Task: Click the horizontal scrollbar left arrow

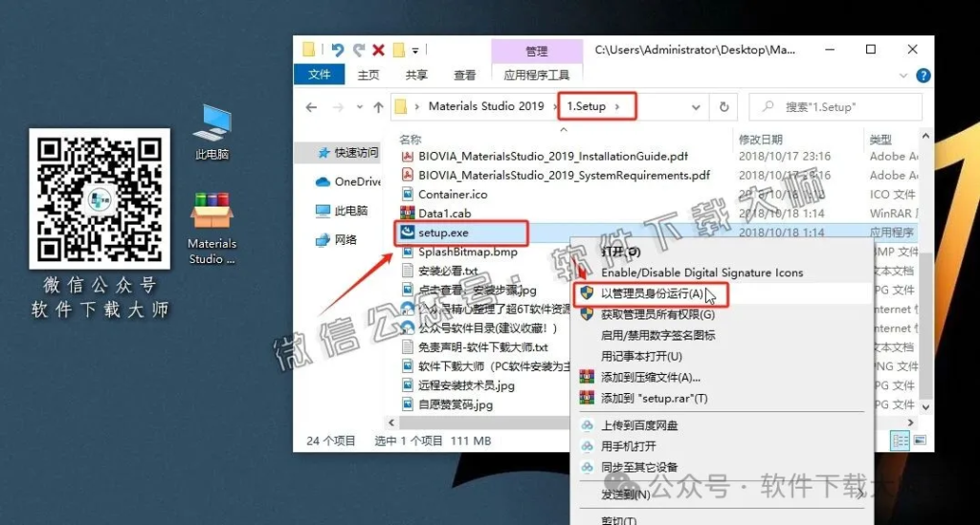Action: click(x=391, y=423)
